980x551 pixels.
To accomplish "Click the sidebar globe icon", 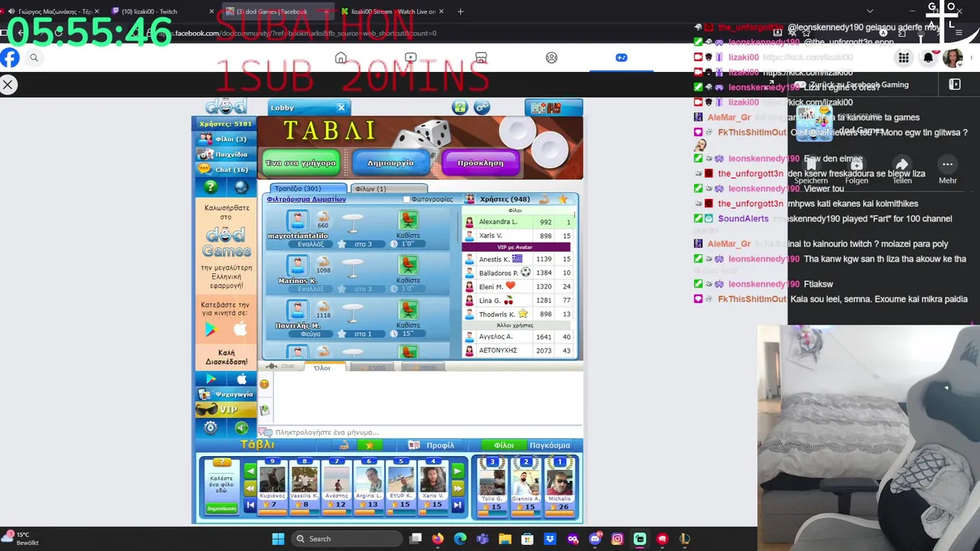I will [x=241, y=187].
